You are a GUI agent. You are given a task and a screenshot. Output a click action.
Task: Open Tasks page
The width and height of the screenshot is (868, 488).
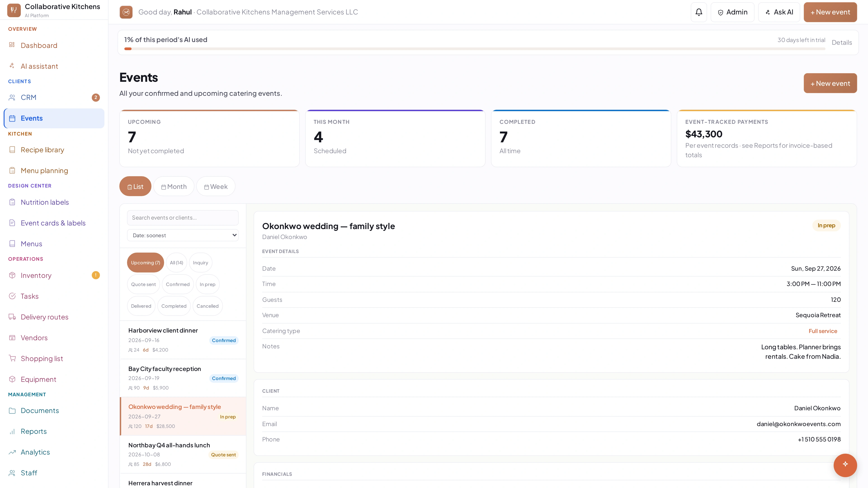[54, 296]
